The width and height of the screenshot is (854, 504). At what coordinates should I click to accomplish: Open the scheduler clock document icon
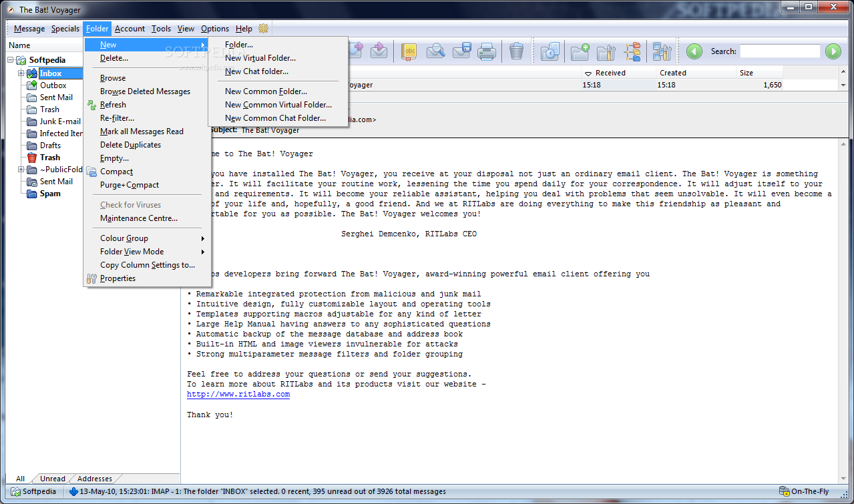click(x=550, y=51)
